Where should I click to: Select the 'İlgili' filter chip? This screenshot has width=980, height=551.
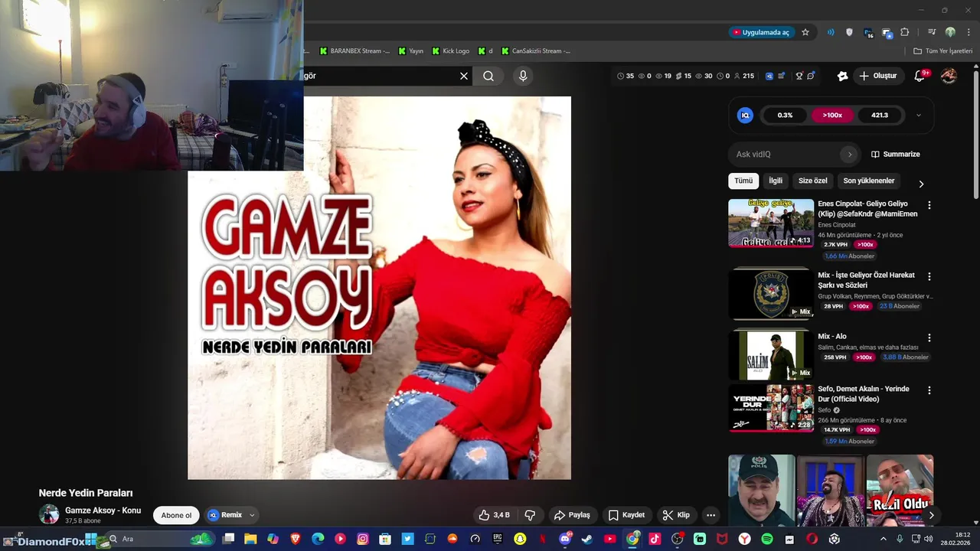776,181
